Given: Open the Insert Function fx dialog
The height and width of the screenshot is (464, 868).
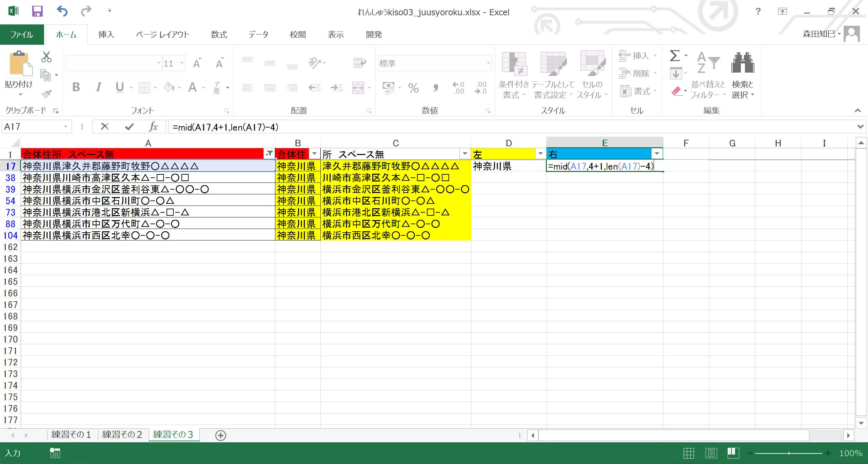Looking at the screenshot, I should [154, 127].
